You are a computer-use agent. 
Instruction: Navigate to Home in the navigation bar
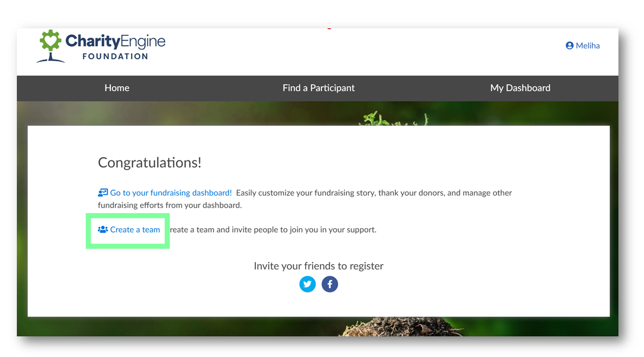coord(116,87)
